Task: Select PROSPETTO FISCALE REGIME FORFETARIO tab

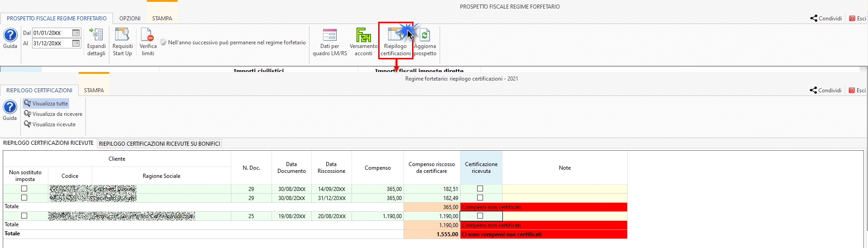Action: (x=56, y=19)
